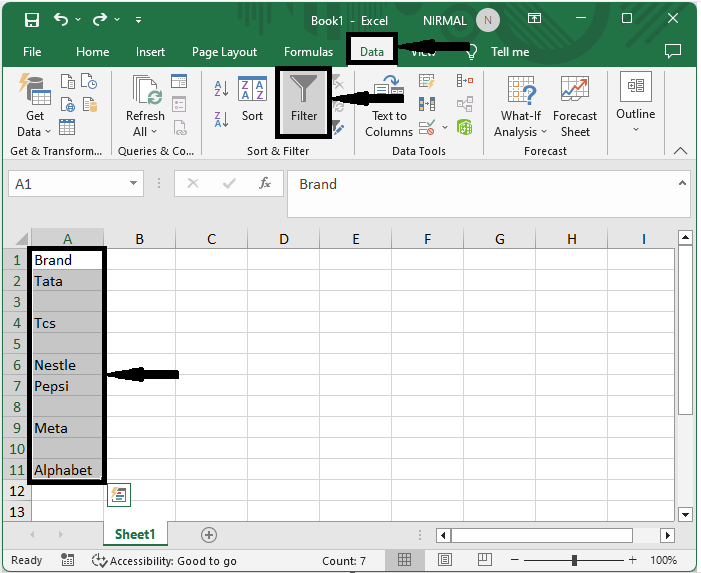Open Recent Sources icon
The height and width of the screenshot is (573, 701).
[89, 81]
